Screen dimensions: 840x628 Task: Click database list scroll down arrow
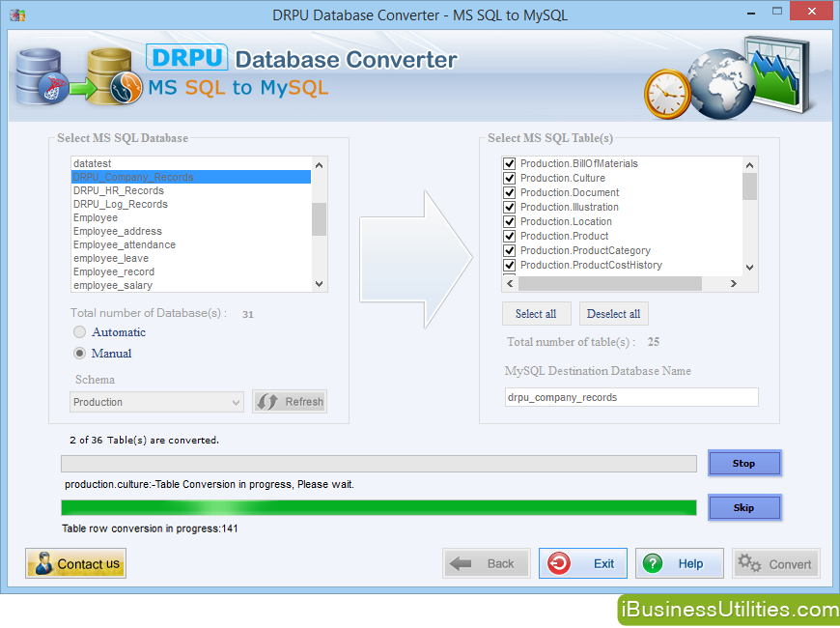[320, 284]
